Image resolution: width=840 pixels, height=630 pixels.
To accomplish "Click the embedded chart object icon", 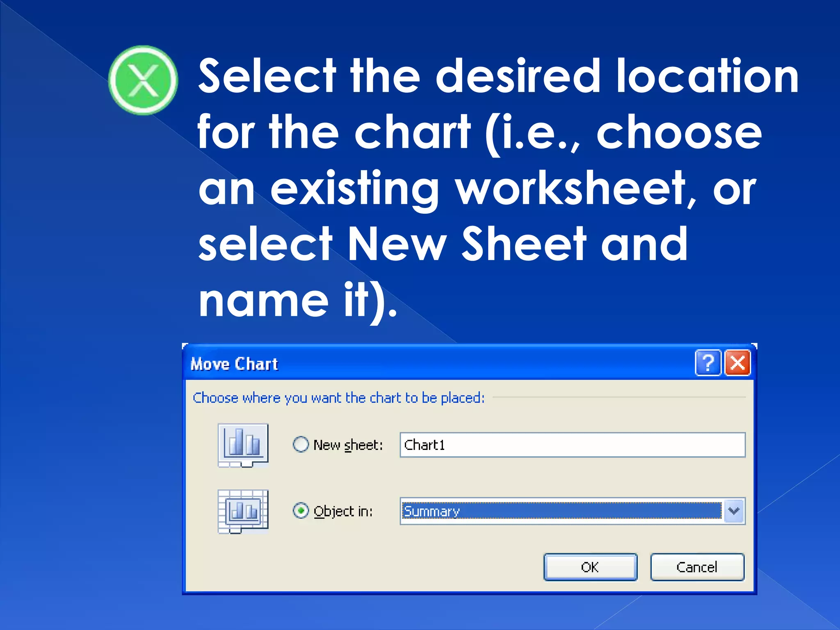I will pyautogui.click(x=243, y=511).
